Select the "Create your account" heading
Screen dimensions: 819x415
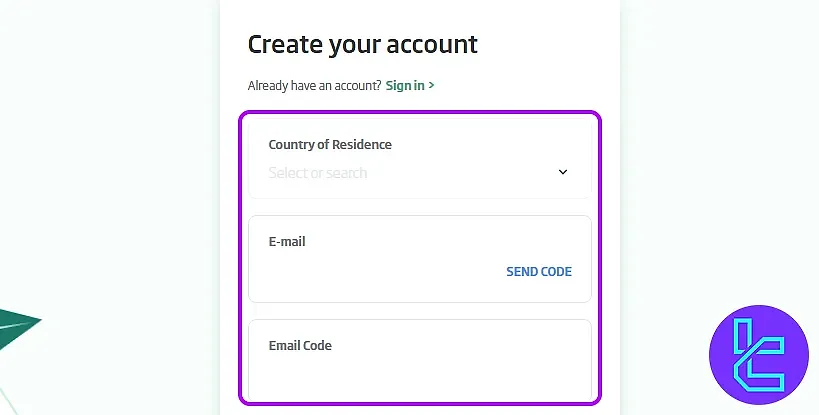click(x=362, y=45)
